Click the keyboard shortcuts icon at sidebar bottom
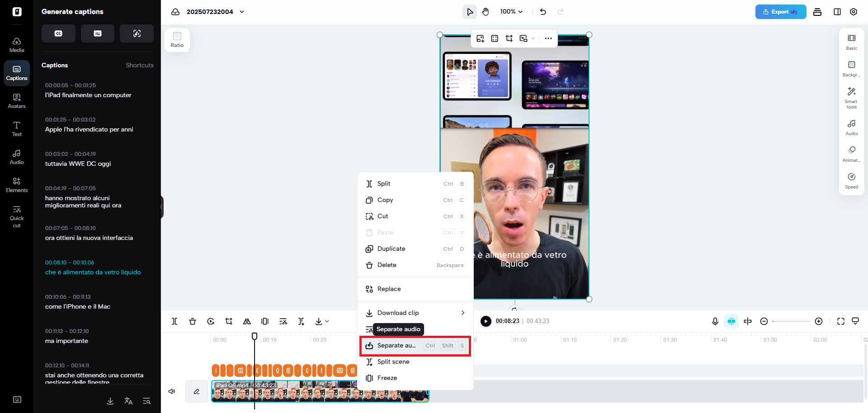 point(17,399)
